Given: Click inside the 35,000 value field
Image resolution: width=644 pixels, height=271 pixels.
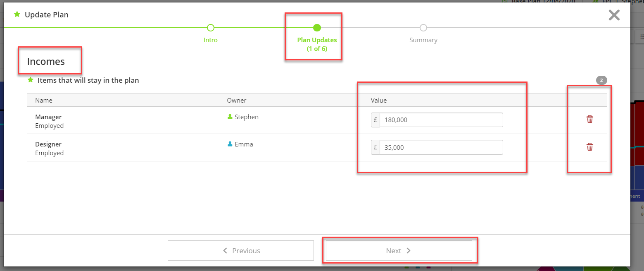Looking at the screenshot, I should tap(441, 147).
